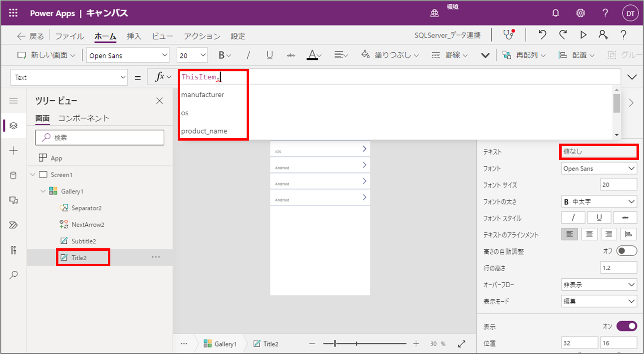Open the ファイル menu
This screenshot has height=354, width=644.
pyautogui.click(x=69, y=36)
